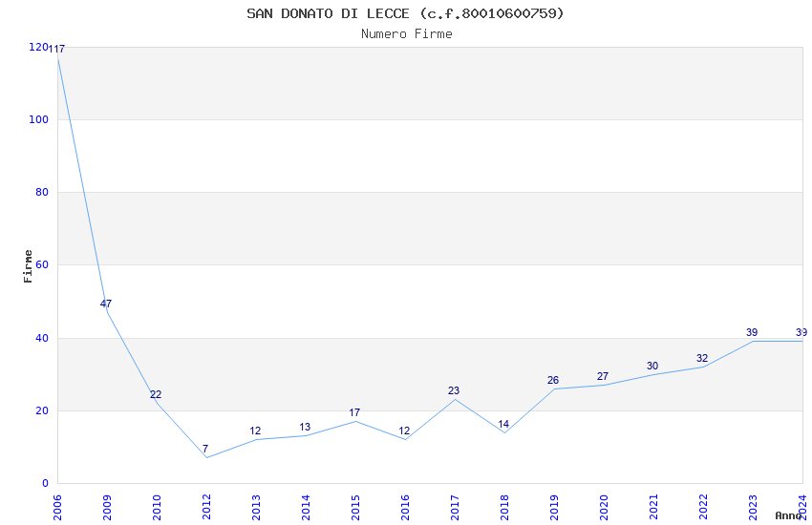
Task: Click the data label 12 above 2016
Action: coord(404,430)
